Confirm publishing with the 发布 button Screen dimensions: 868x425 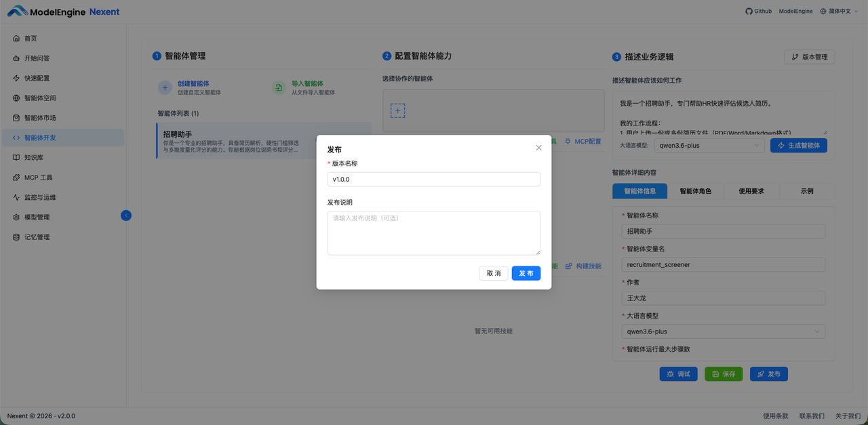coord(526,273)
